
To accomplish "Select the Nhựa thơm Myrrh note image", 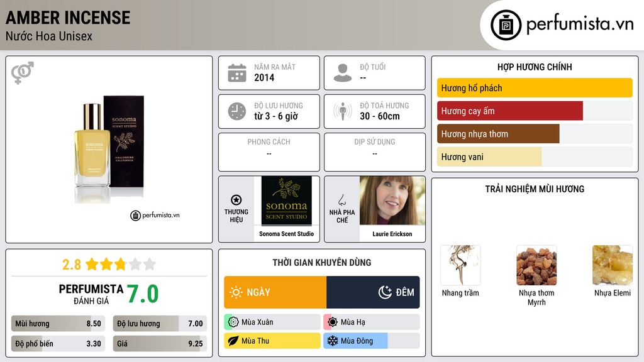I will 536,265.
